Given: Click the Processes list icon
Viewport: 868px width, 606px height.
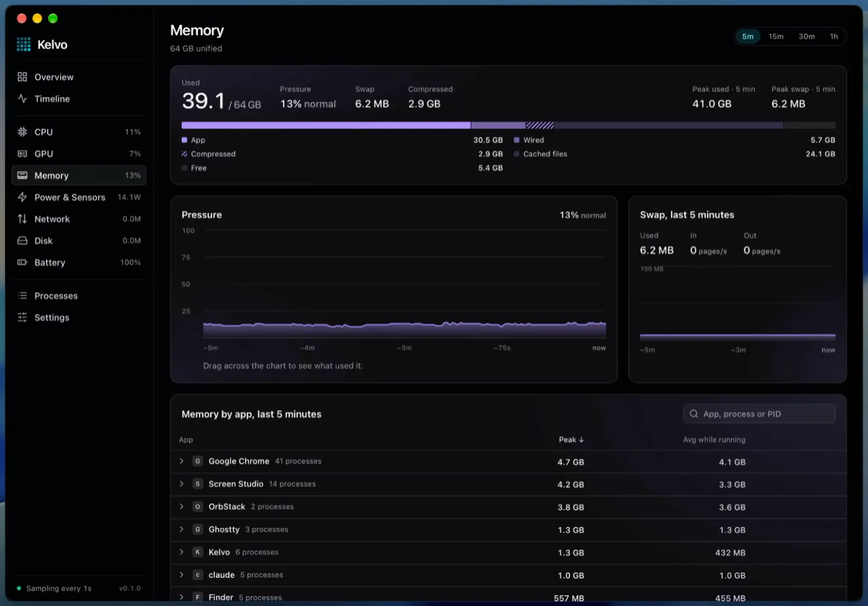Looking at the screenshot, I should [22, 296].
